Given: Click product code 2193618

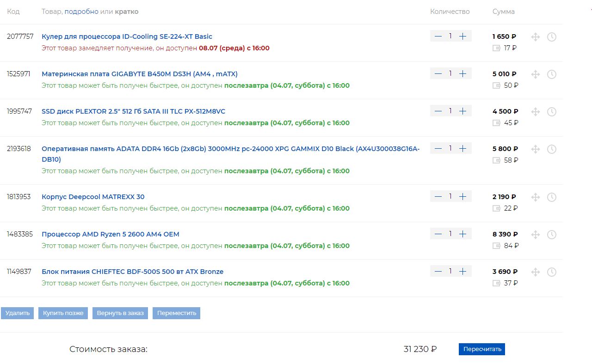Looking at the screenshot, I should tap(19, 149).
